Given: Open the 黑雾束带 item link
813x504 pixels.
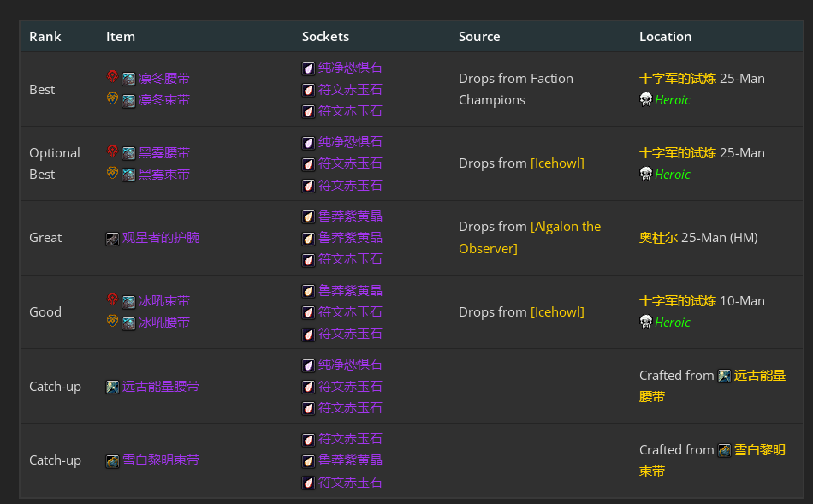Looking at the screenshot, I should [164, 174].
